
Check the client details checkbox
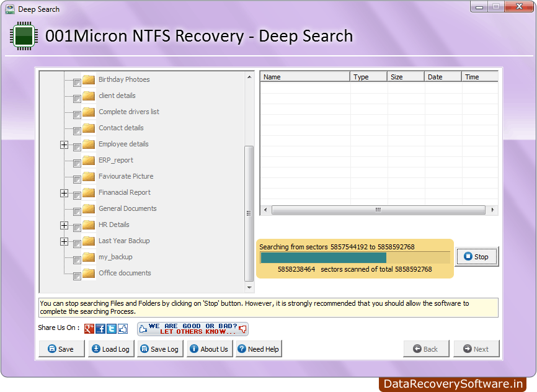77,99
